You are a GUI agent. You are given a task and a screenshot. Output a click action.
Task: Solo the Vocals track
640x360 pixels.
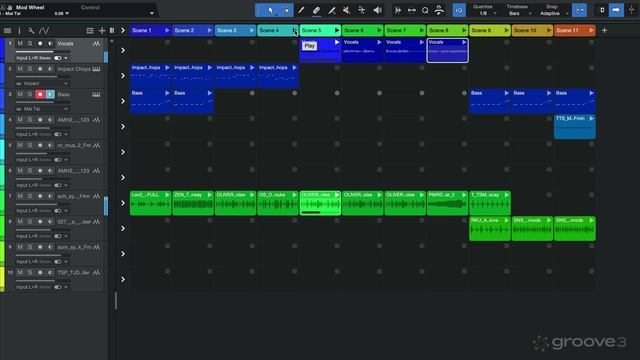[x=30, y=43]
